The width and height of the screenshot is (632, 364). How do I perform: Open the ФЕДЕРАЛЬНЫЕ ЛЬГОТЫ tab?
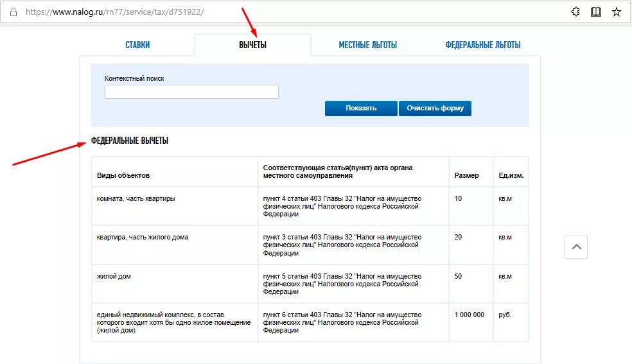483,45
